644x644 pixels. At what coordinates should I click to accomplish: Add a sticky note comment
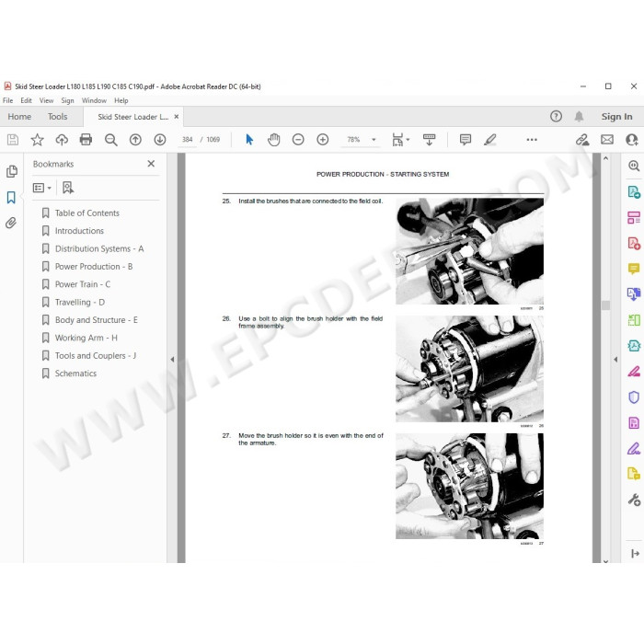point(466,140)
